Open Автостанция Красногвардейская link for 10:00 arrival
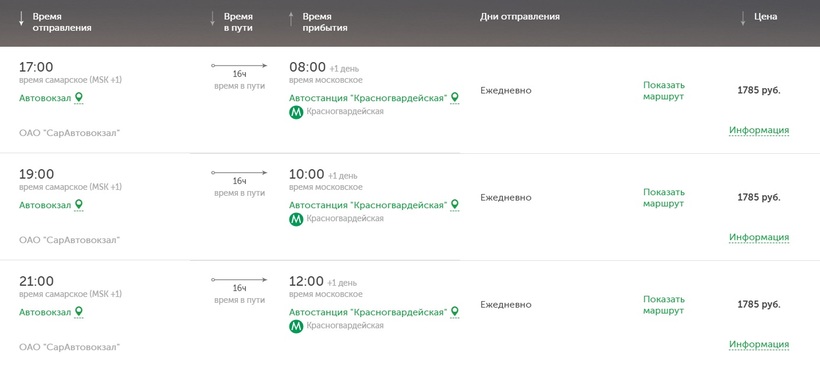820x365 pixels. [x=368, y=205]
